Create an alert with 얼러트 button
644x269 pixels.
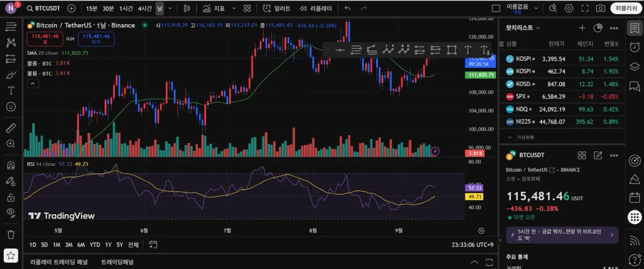[x=277, y=9]
